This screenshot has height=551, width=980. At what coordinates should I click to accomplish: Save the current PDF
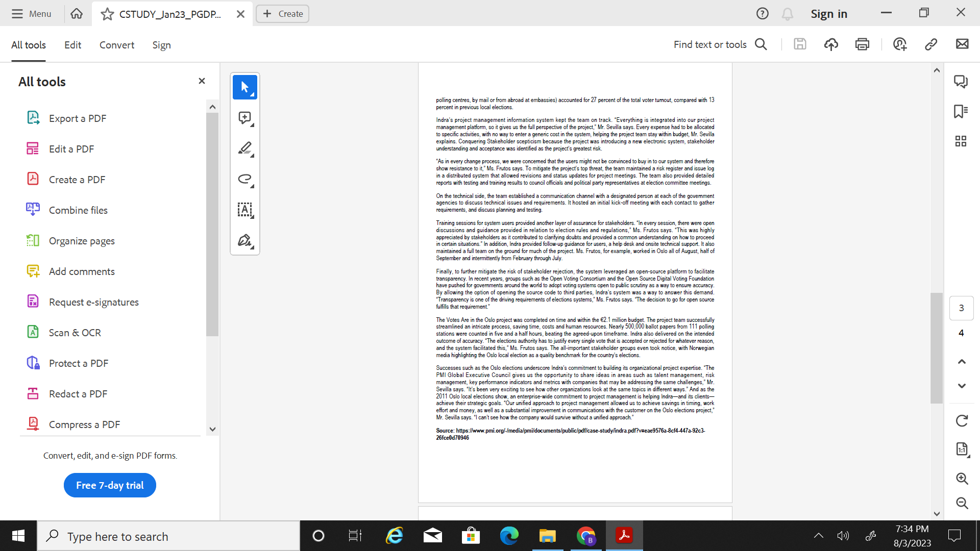[x=800, y=44]
